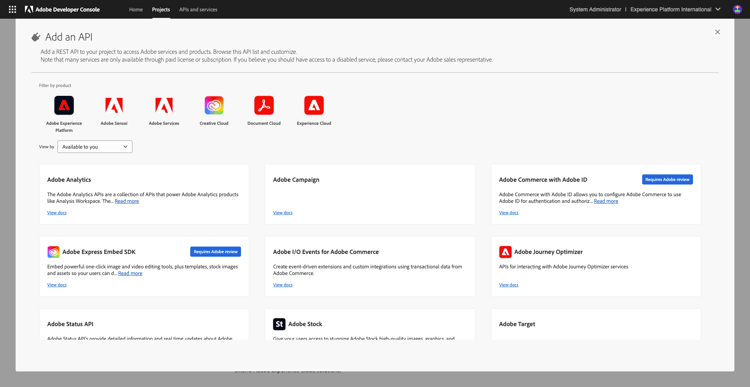Click View docs under Adobe Journey Optimizer
The width and height of the screenshot is (750, 387).
coord(508,285)
